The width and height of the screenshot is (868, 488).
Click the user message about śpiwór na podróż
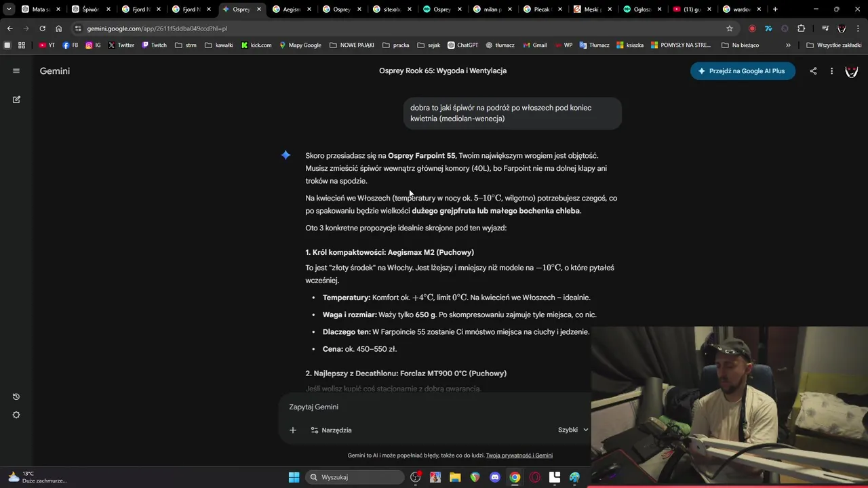[512, 113]
